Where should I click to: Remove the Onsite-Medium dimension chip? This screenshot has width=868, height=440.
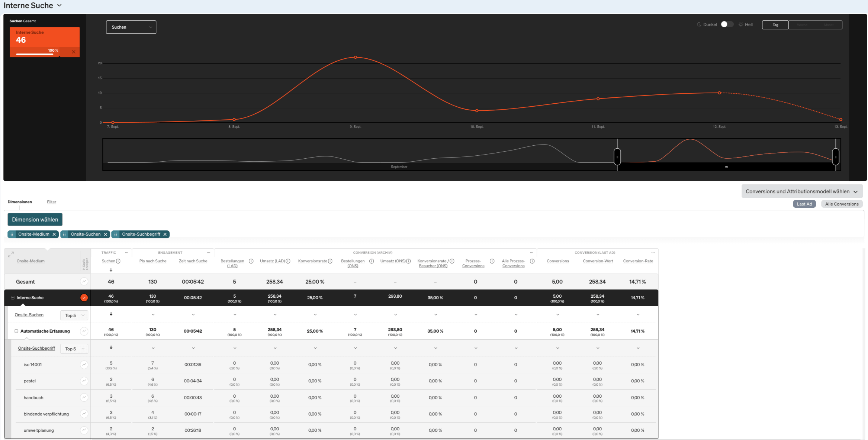click(54, 234)
